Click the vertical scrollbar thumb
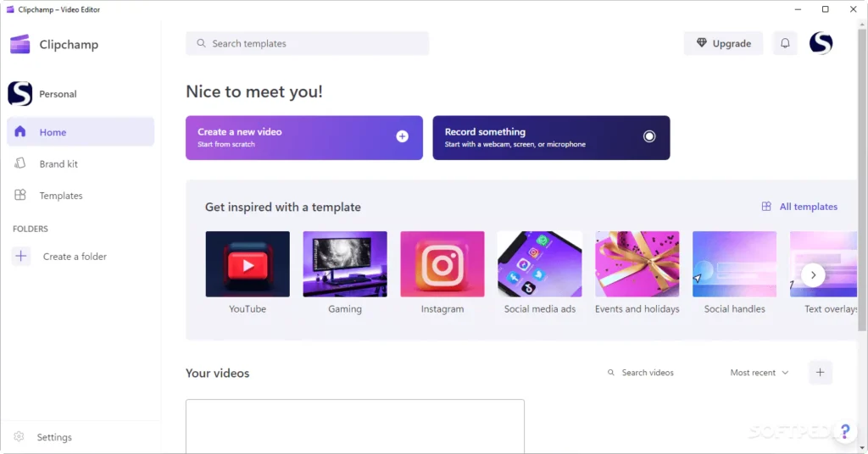Viewport: 868px width, 454px height. pyautogui.click(x=862, y=180)
